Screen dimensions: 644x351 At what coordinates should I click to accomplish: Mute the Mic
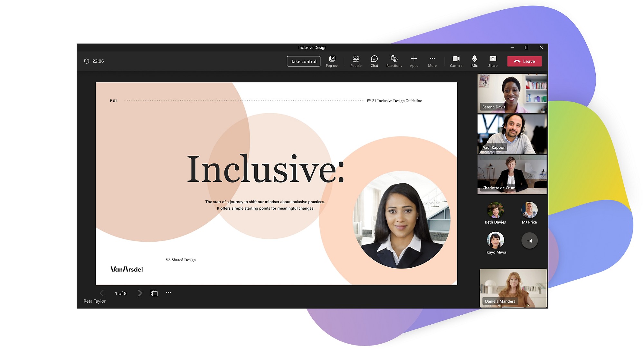[x=474, y=61]
